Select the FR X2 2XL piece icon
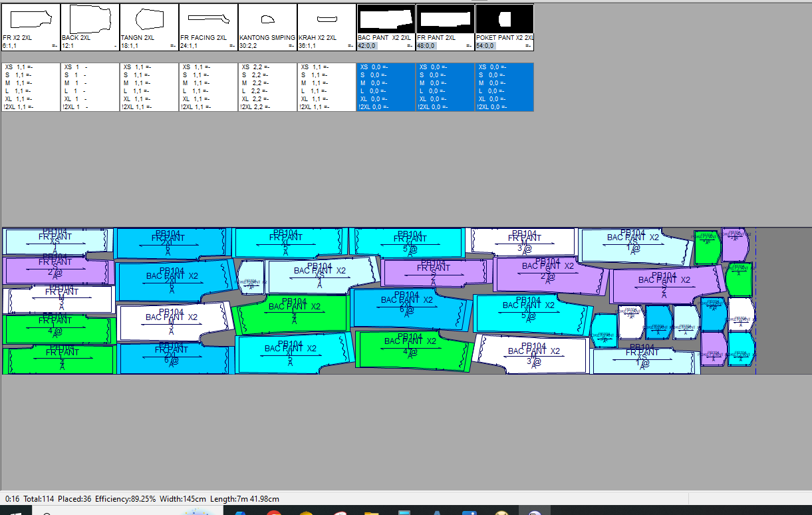Screen dimensions: 812x515 (31, 19)
